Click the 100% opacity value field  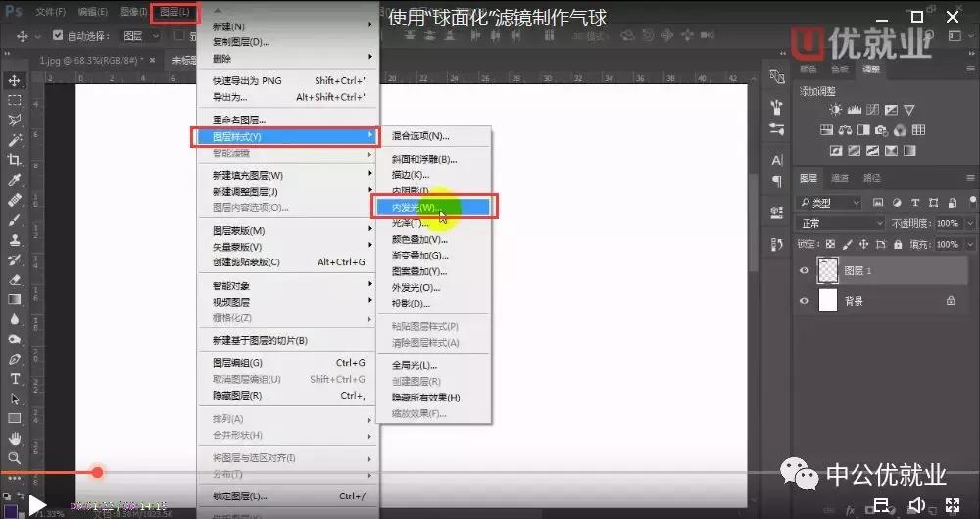948,223
